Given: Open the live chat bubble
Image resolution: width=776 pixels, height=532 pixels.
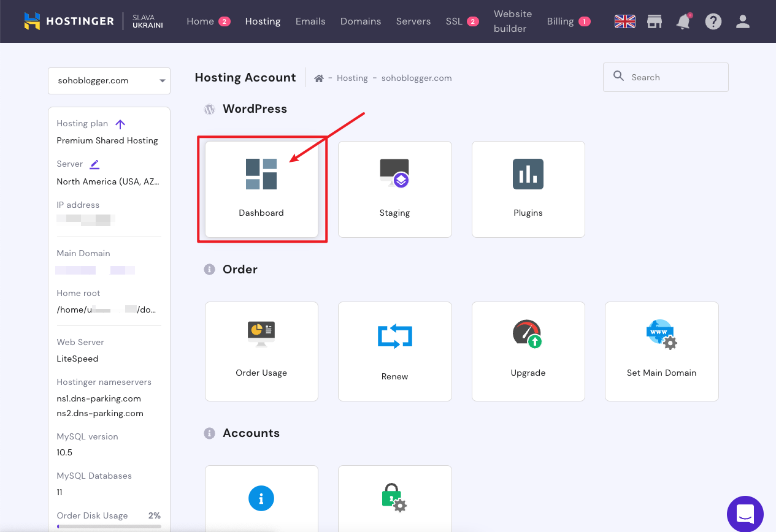Looking at the screenshot, I should tap(745, 514).
